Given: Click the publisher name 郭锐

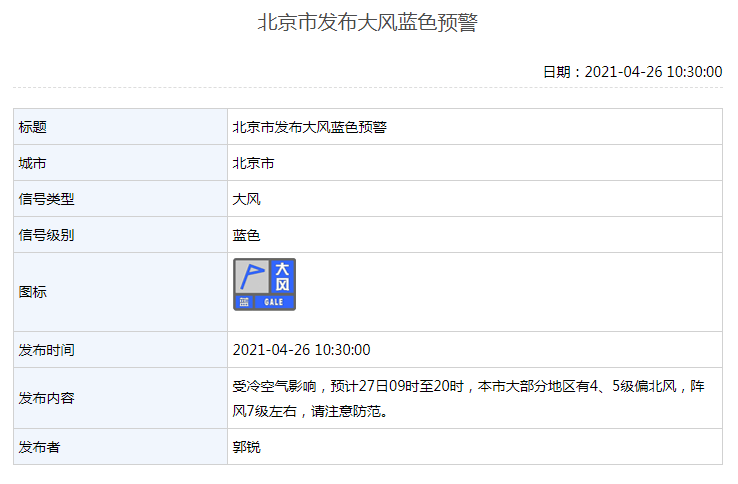Looking at the screenshot, I should pyautogui.click(x=246, y=447).
